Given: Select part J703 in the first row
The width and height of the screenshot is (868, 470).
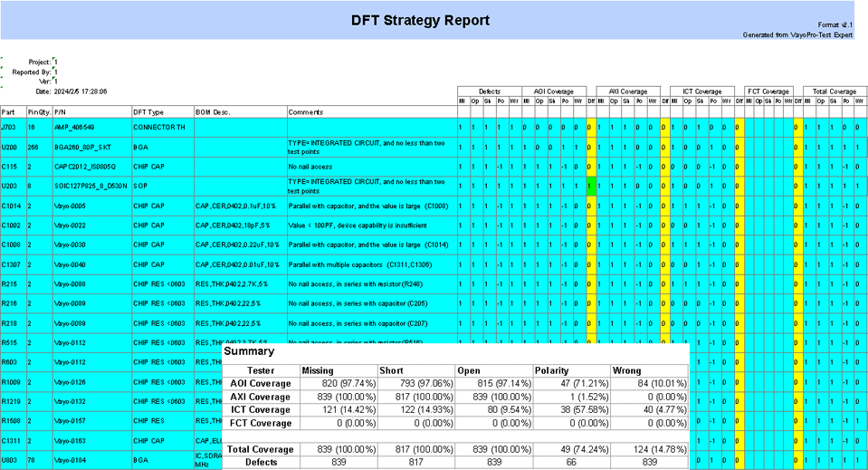Looking at the screenshot, I should point(9,128).
